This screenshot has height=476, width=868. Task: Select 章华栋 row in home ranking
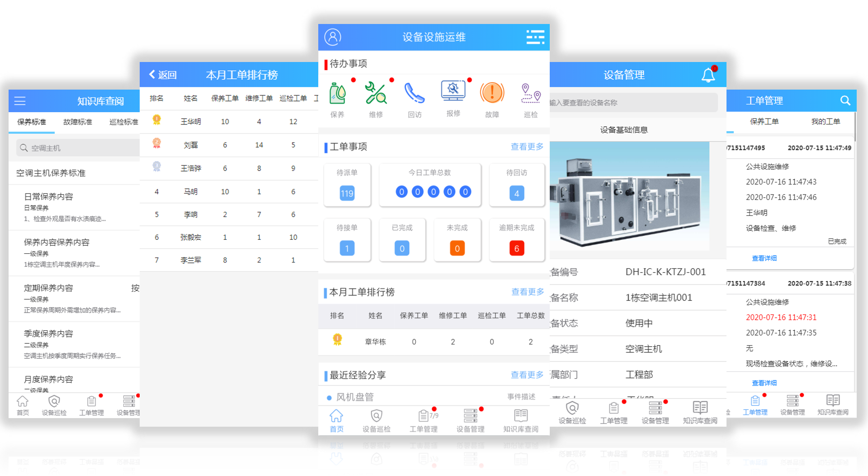click(434, 342)
